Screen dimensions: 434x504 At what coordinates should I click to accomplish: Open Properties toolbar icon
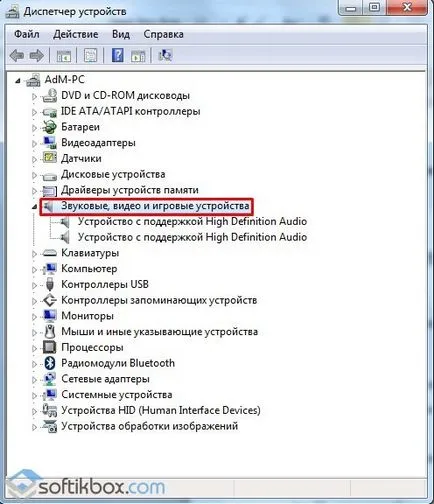coord(90,55)
